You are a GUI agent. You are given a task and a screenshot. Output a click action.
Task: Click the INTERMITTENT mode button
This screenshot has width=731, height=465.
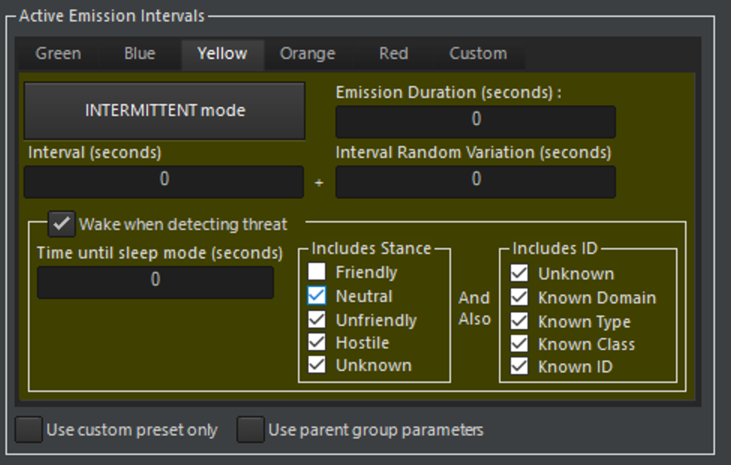coord(164,110)
